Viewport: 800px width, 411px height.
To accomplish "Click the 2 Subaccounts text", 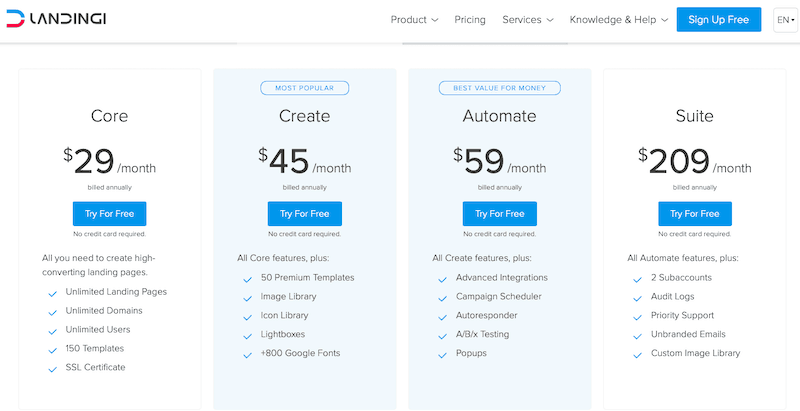I will tap(681, 277).
